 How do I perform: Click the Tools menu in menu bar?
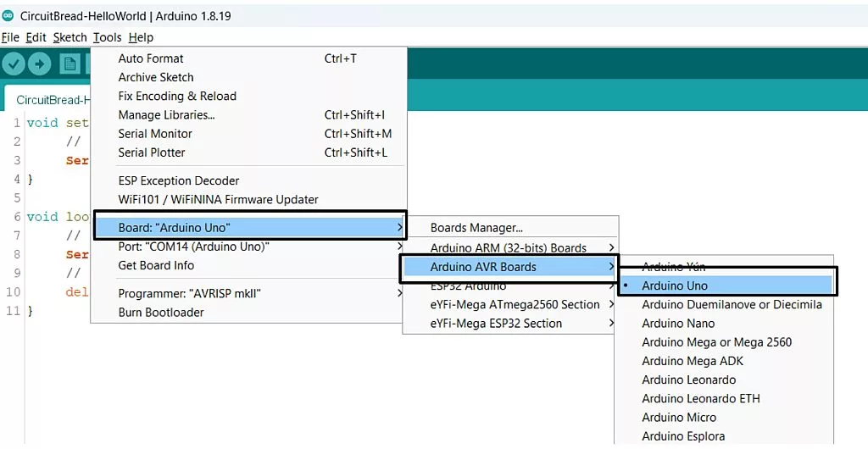pyautogui.click(x=107, y=37)
